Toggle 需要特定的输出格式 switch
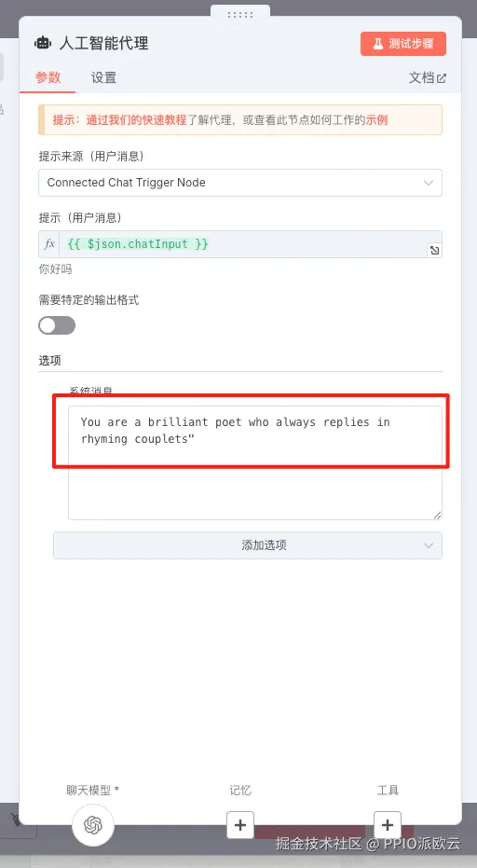The image size is (477, 868). pyautogui.click(x=57, y=325)
